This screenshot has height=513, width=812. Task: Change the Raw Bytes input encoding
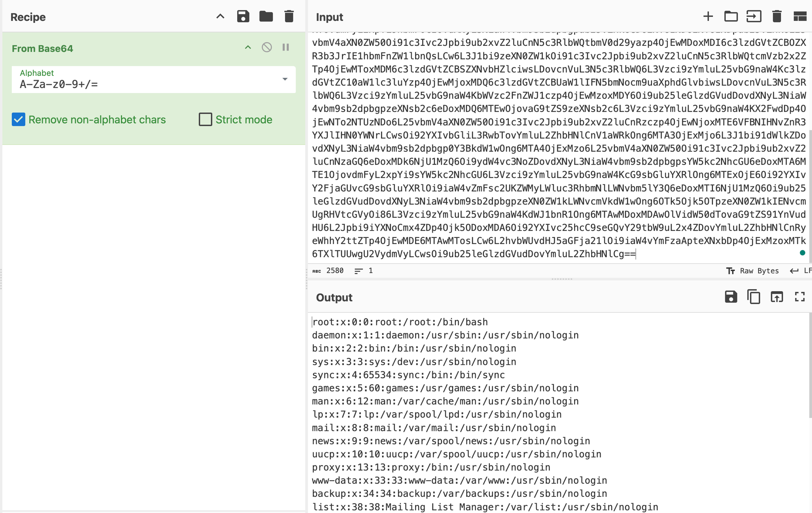[752, 271]
